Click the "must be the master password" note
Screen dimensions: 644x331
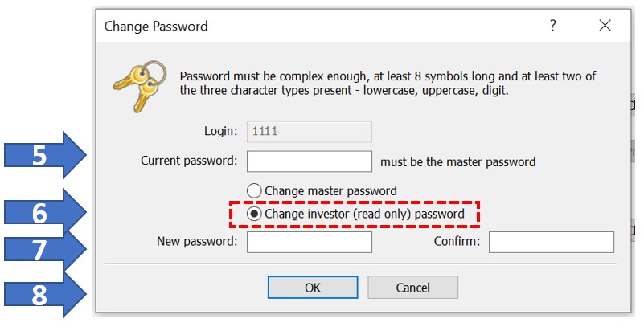(457, 162)
